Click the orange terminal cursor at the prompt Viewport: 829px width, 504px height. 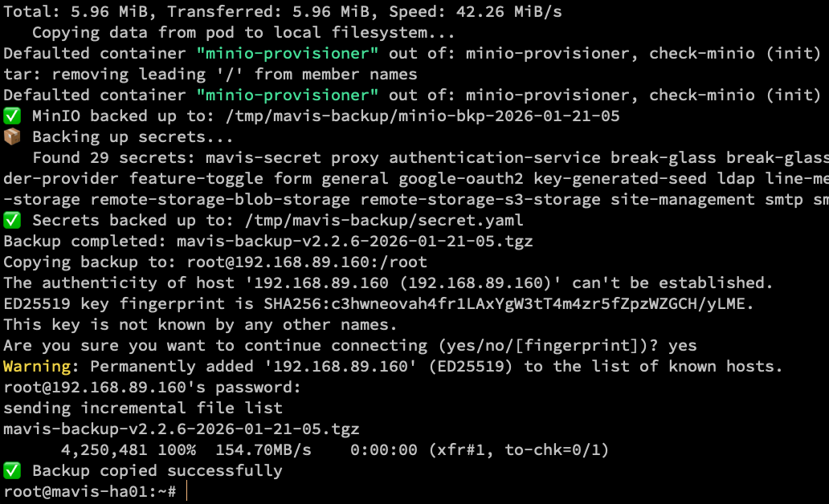tap(186, 491)
